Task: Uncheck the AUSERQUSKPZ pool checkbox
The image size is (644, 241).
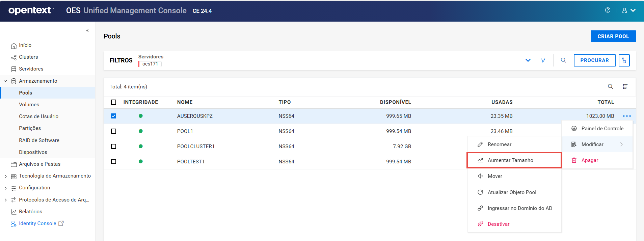Action: [x=113, y=116]
